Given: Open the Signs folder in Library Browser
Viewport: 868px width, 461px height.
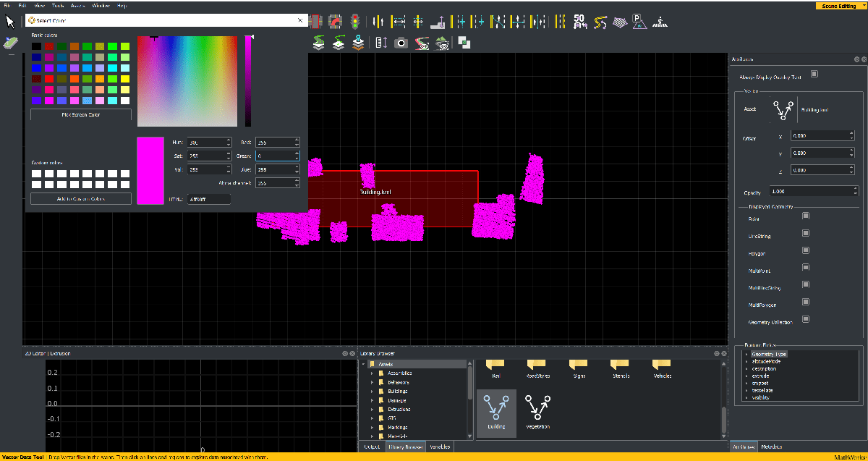Looking at the screenshot, I should point(579,367).
